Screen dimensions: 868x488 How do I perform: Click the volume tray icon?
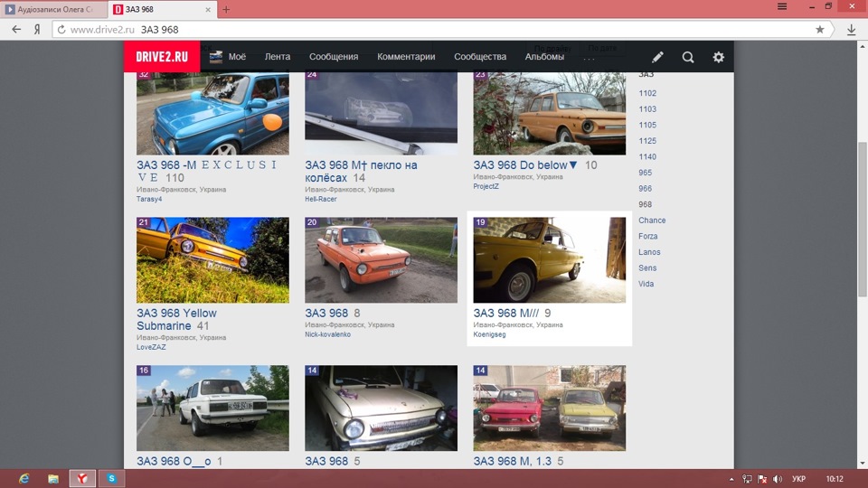pyautogui.click(x=778, y=479)
